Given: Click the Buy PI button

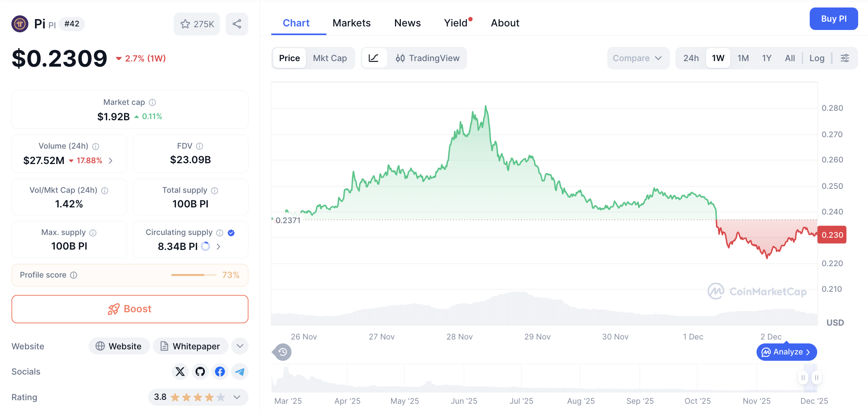Looking at the screenshot, I should click(x=834, y=19).
